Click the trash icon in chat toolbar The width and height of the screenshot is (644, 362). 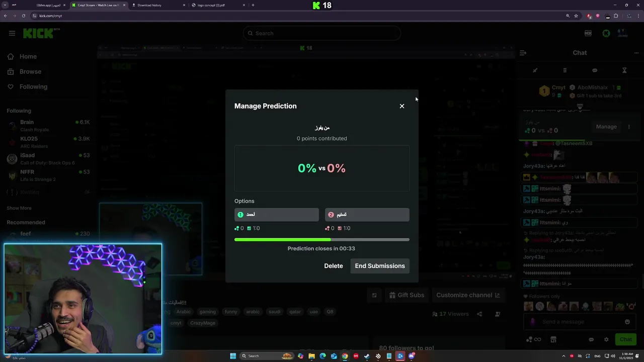click(x=565, y=70)
